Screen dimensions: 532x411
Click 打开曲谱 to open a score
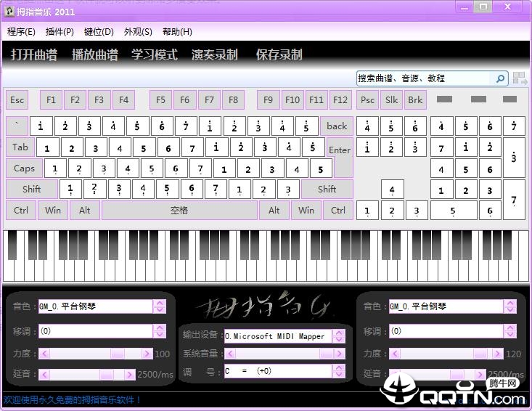click(34, 54)
